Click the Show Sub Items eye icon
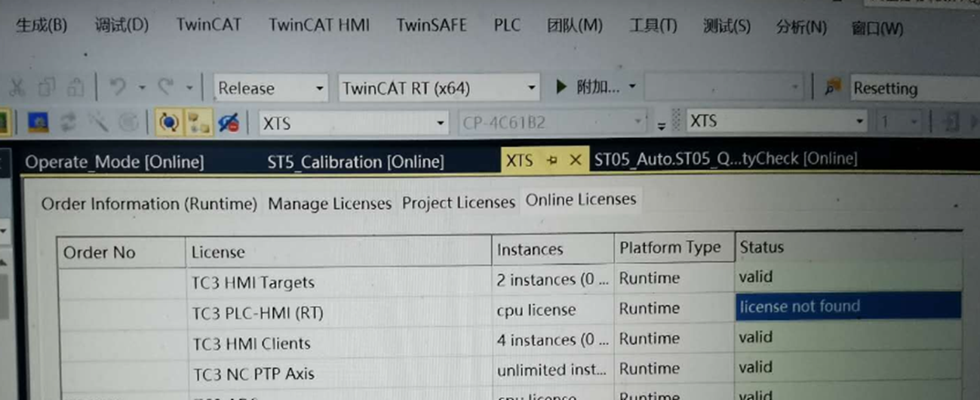980x400 pixels. pyautogui.click(x=229, y=122)
